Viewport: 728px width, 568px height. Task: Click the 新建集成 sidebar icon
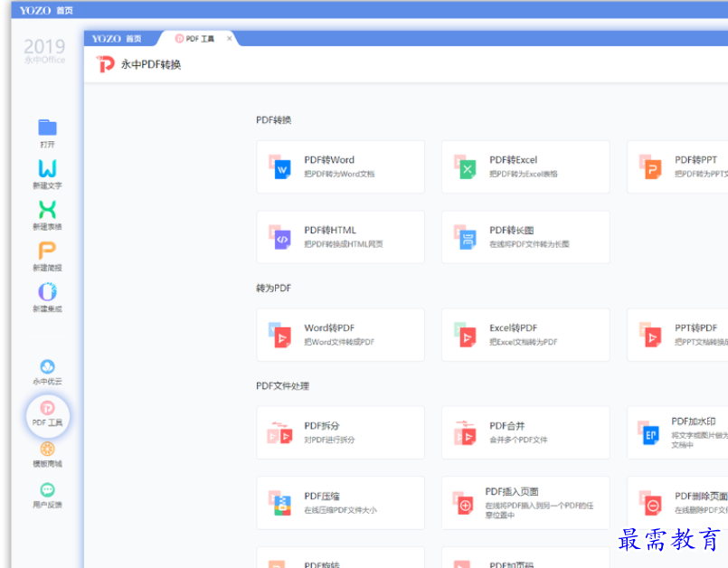click(x=47, y=291)
